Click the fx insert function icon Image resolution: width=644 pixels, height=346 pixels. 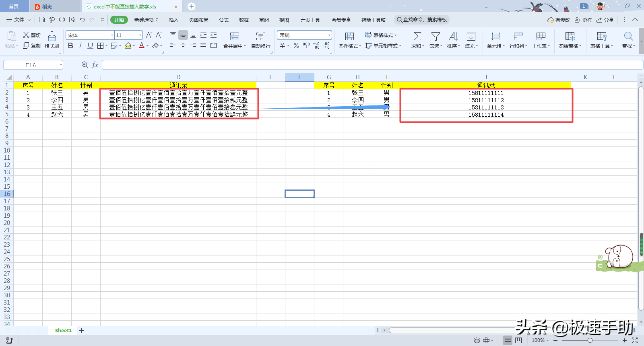pos(95,65)
